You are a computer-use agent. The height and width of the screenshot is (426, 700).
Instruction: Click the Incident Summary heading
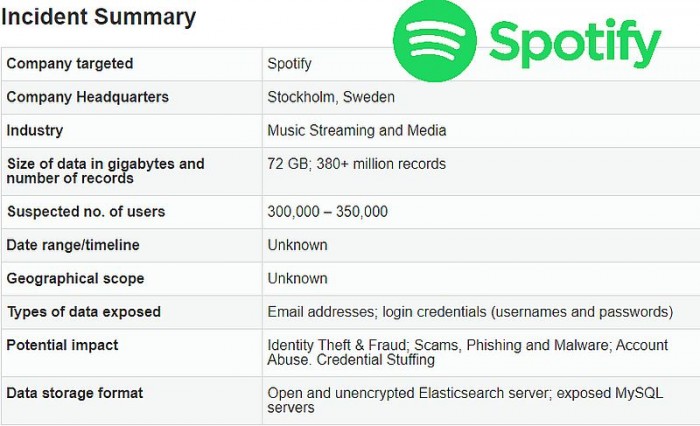tap(98, 17)
